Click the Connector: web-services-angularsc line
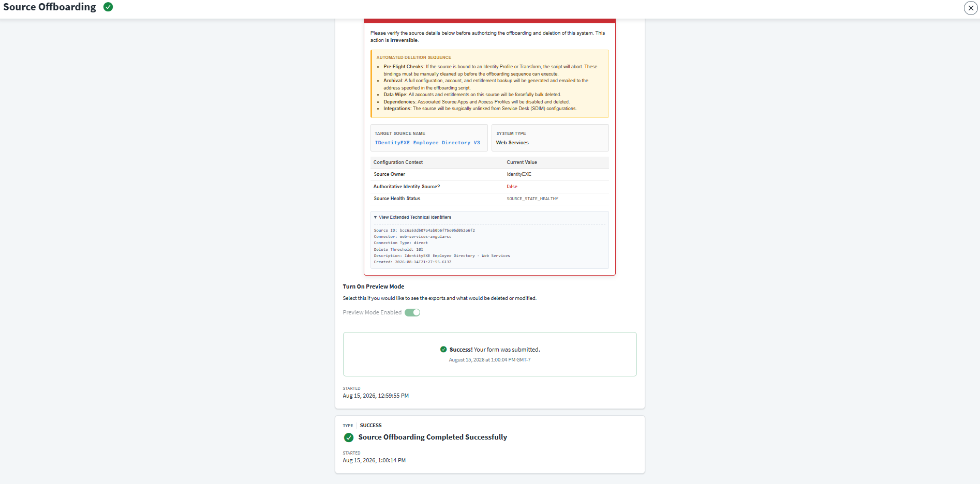The height and width of the screenshot is (484, 980). (x=412, y=236)
